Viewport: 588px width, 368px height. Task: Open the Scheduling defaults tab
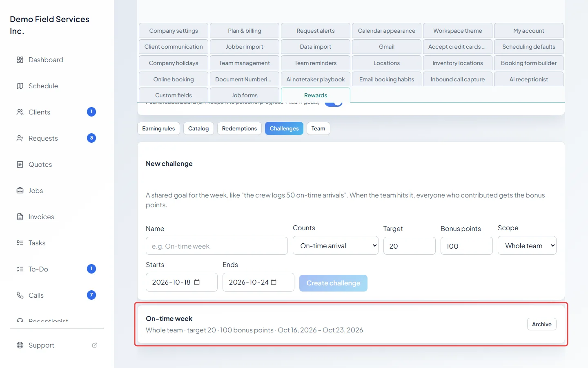coord(529,47)
